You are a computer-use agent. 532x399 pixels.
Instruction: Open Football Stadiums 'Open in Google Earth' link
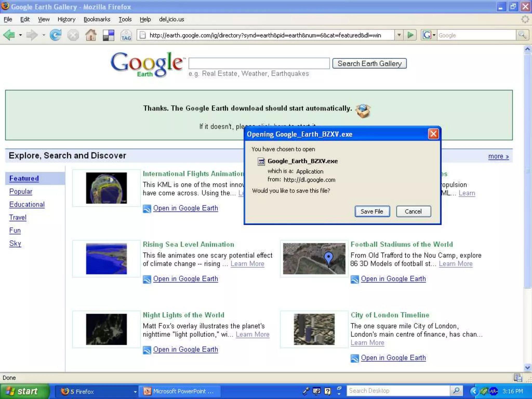(x=393, y=279)
